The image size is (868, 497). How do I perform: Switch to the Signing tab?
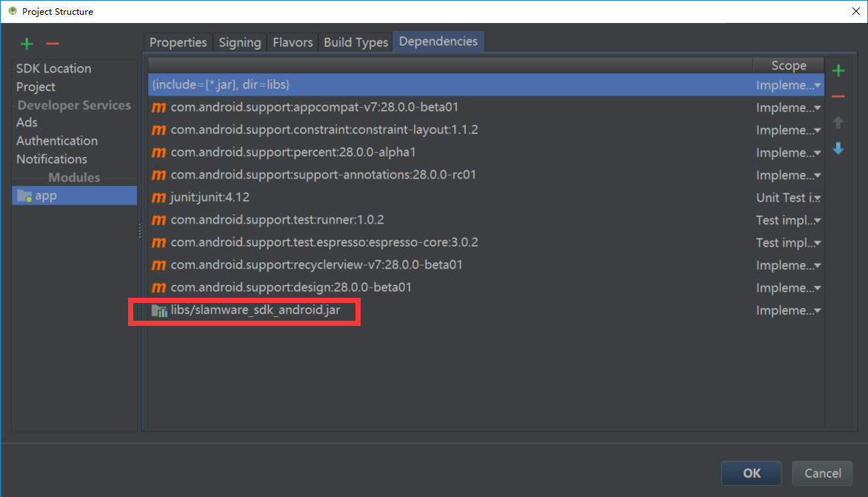[240, 43]
